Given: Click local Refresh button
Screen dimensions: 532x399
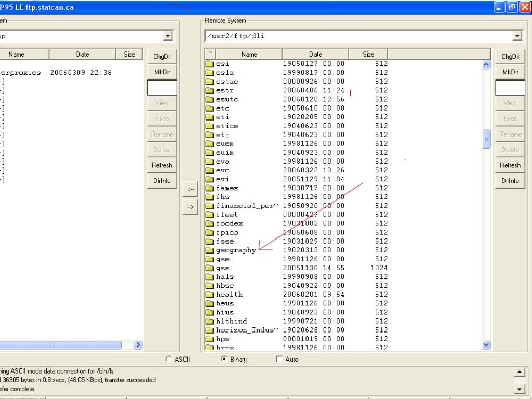Looking at the screenshot, I should coord(162,165).
